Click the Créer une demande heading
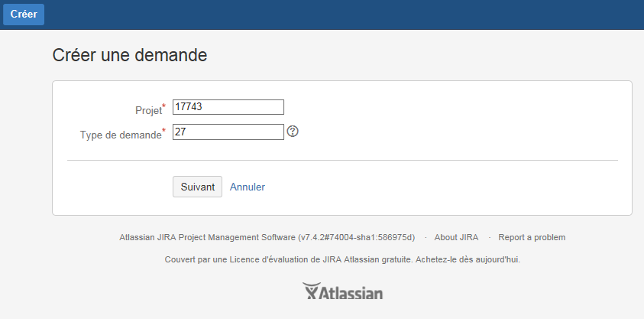This screenshot has height=319, width=644. click(130, 55)
